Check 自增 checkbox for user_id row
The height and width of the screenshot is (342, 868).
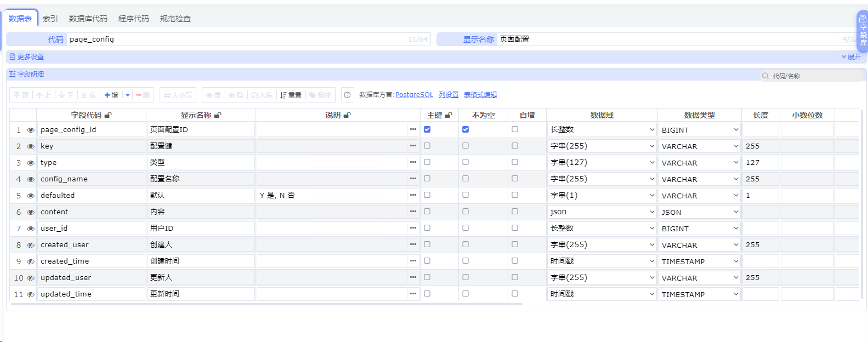tap(515, 228)
